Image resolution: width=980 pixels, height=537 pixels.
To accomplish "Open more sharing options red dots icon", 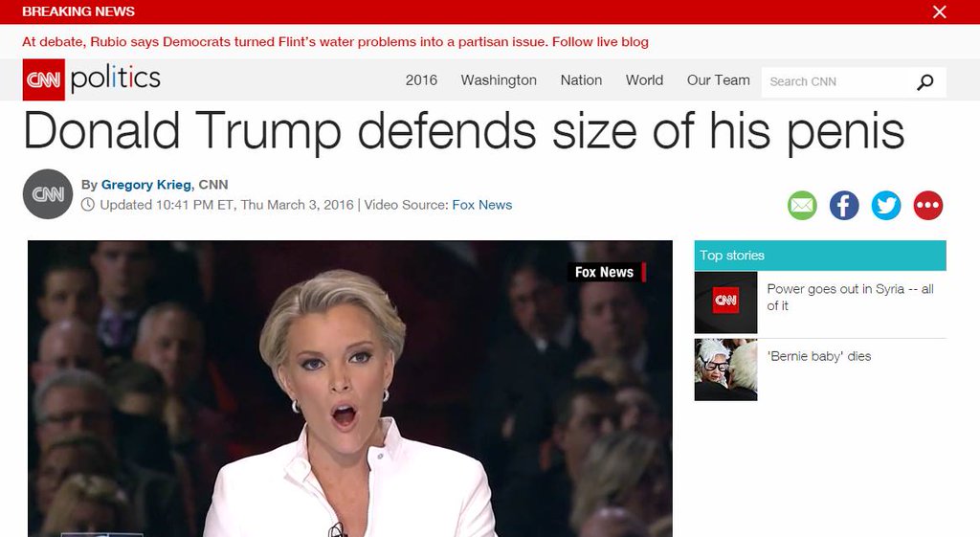I will coord(928,205).
